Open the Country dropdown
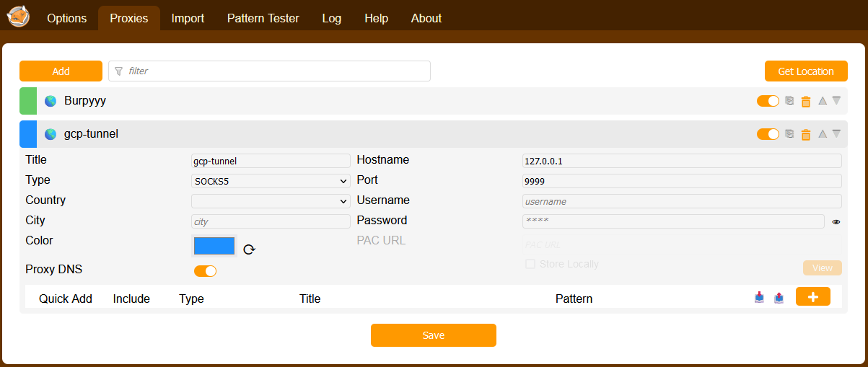868x367 pixels. [271, 201]
